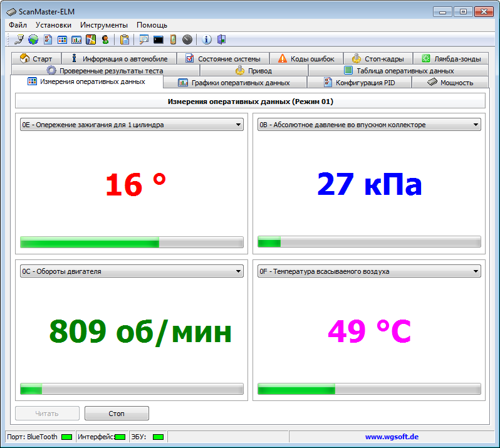Open the terminal console toolbar icon
The height and width of the screenshot is (448, 500).
coord(159,39)
